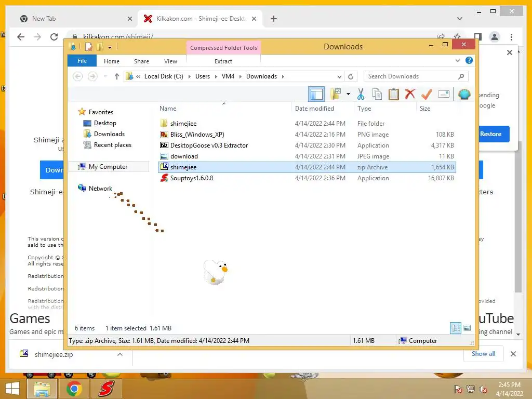Bookmark the page with the star icon

click(x=457, y=36)
